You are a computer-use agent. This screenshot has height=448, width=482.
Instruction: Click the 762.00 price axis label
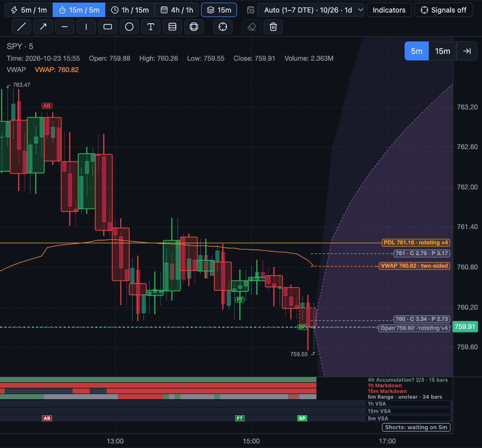click(467, 187)
